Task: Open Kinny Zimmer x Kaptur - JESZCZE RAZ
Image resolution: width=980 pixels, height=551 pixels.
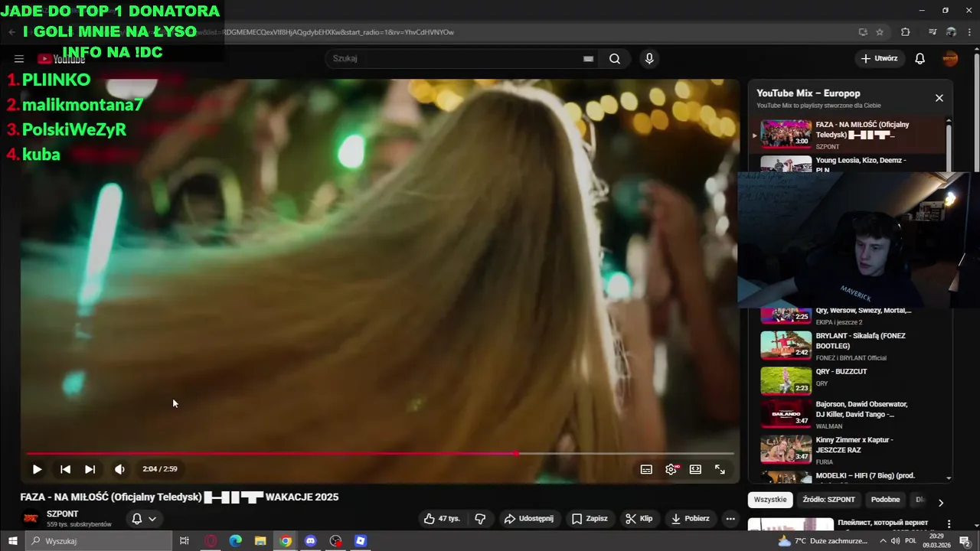Action: tap(849, 449)
